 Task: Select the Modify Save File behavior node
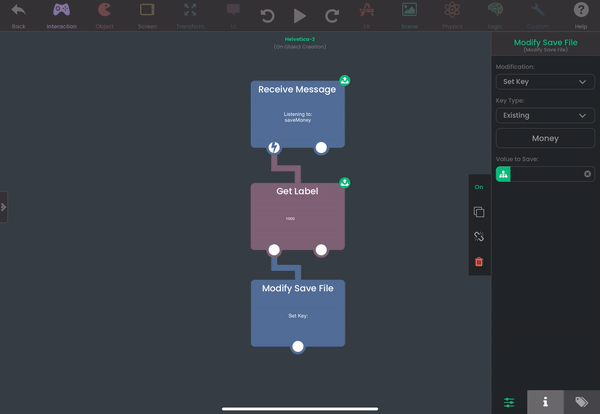(298, 313)
